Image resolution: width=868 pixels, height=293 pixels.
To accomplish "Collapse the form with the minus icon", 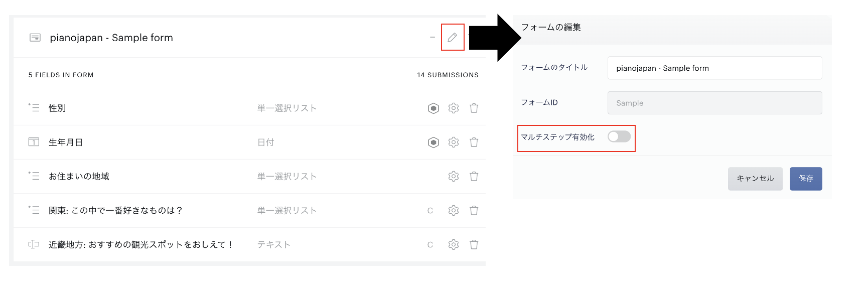I will pos(432,37).
